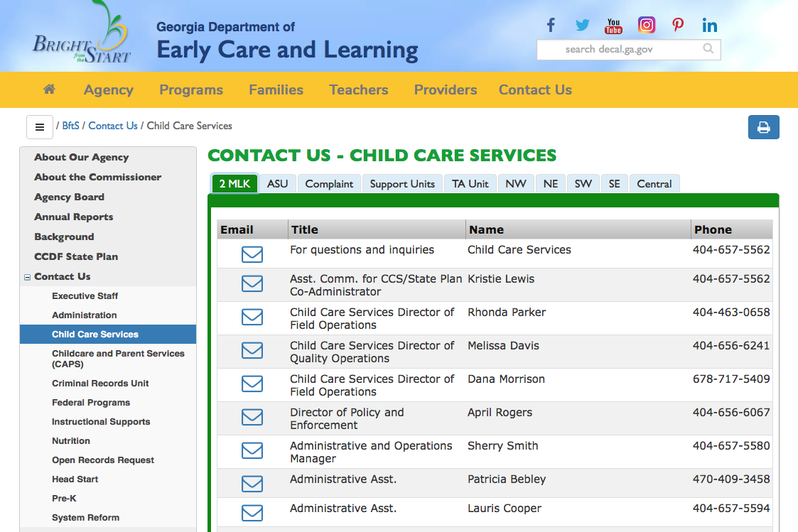Open Nutrition sidebar item
The height and width of the screenshot is (532, 798).
click(x=71, y=440)
